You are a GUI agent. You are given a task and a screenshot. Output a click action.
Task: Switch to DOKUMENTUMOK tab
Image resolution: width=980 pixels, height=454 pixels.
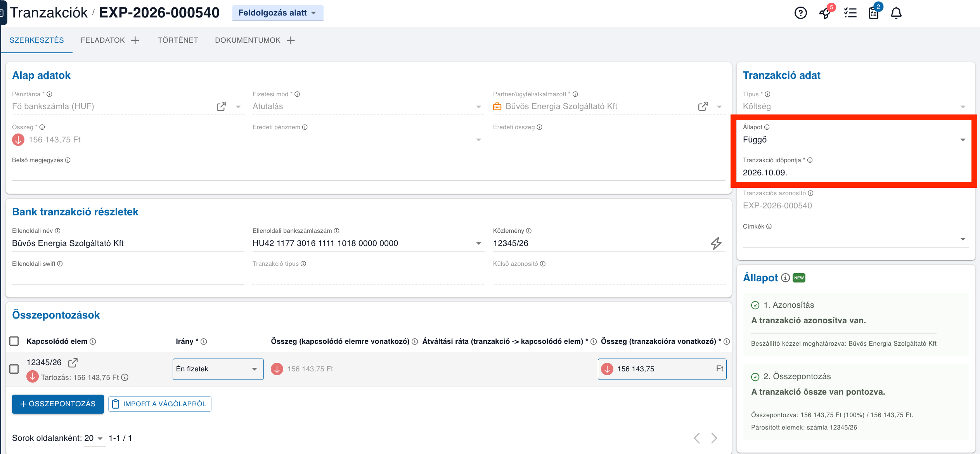pyautogui.click(x=248, y=40)
